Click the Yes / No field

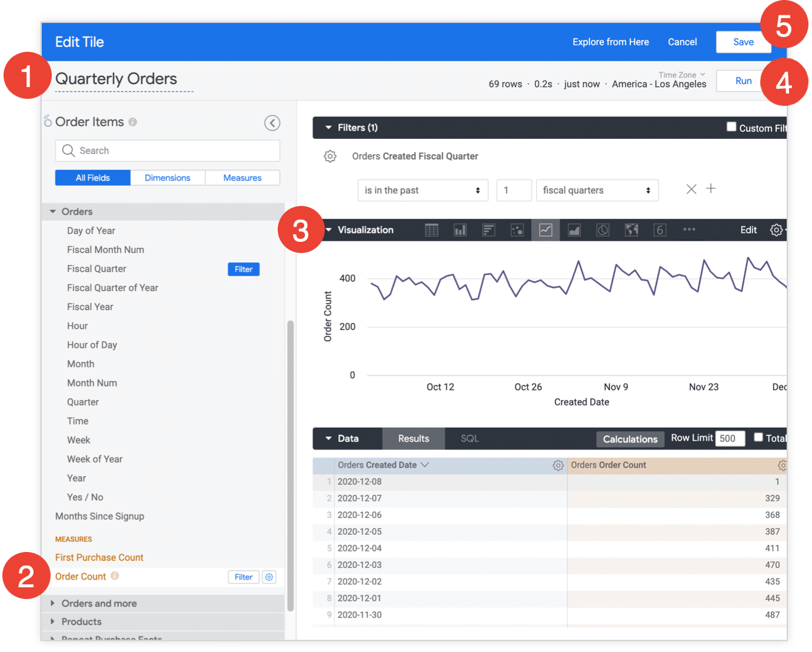85,497
